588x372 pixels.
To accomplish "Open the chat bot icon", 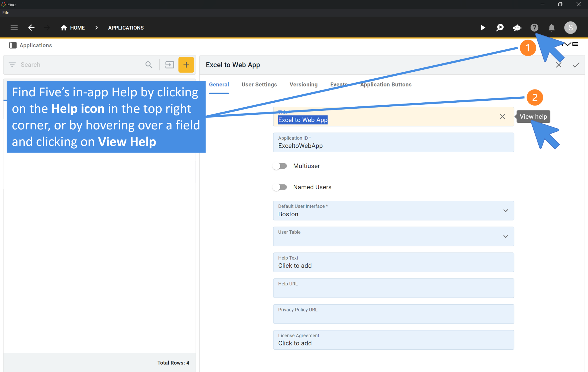I will pyautogui.click(x=517, y=28).
